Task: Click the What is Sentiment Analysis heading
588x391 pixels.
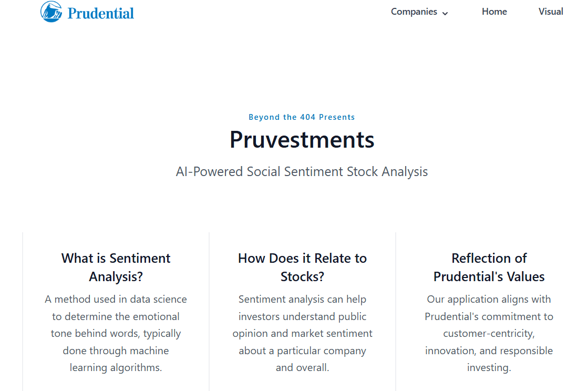Action: (116, 267)
